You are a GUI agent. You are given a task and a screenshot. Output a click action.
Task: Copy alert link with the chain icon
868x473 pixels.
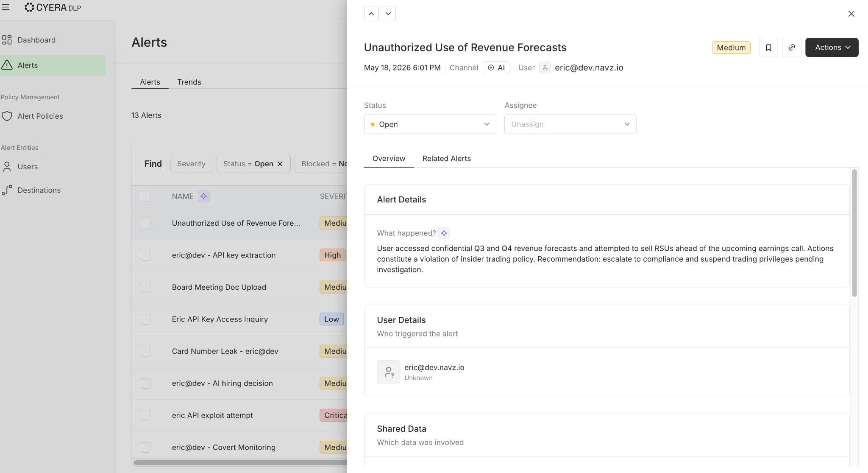tap(791, 48)
